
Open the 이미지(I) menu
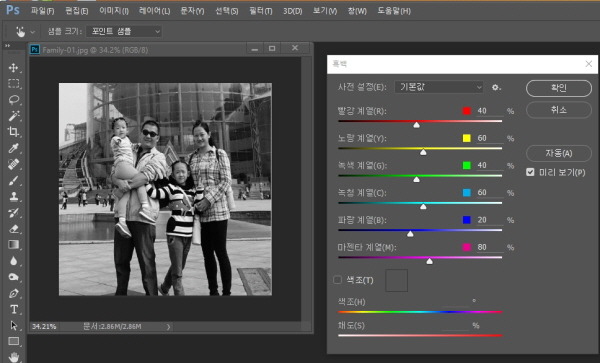click(x=114, y=11)
